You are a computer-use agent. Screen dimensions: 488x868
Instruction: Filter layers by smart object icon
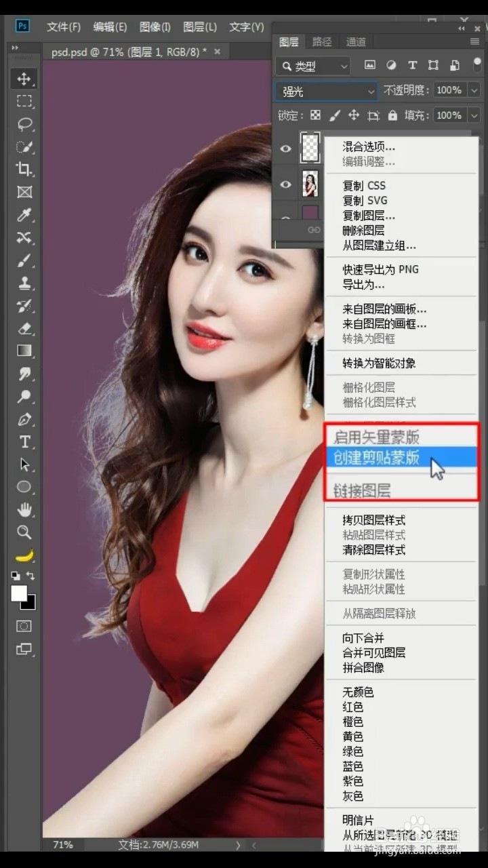[455, 66]
